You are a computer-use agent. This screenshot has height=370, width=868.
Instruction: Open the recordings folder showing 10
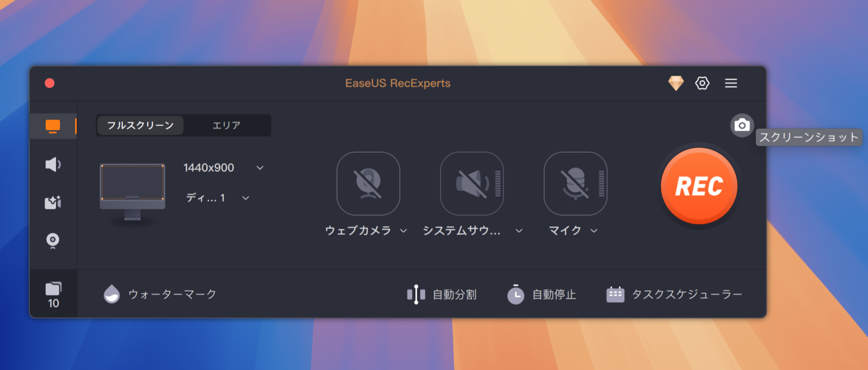click(53, 295)
